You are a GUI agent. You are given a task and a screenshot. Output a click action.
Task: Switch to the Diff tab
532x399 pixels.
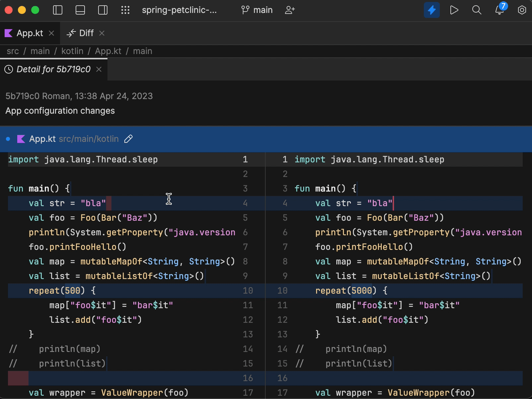tap(86, 33)
